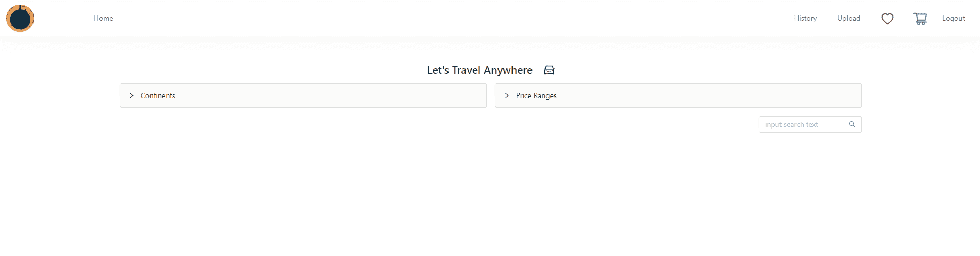
Task: Expand the Continents filter panel label
Action: pyautogui.click(x=158, y=95)
